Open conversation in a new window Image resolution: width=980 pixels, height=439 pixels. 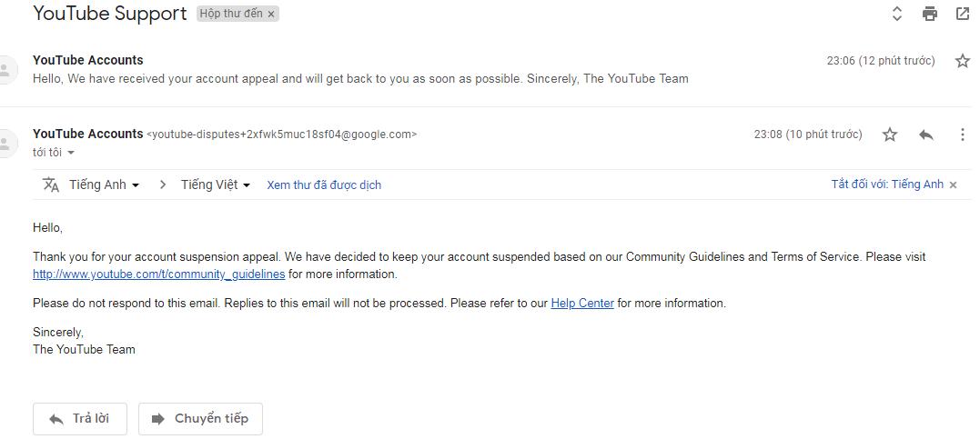tap(963, 14)
